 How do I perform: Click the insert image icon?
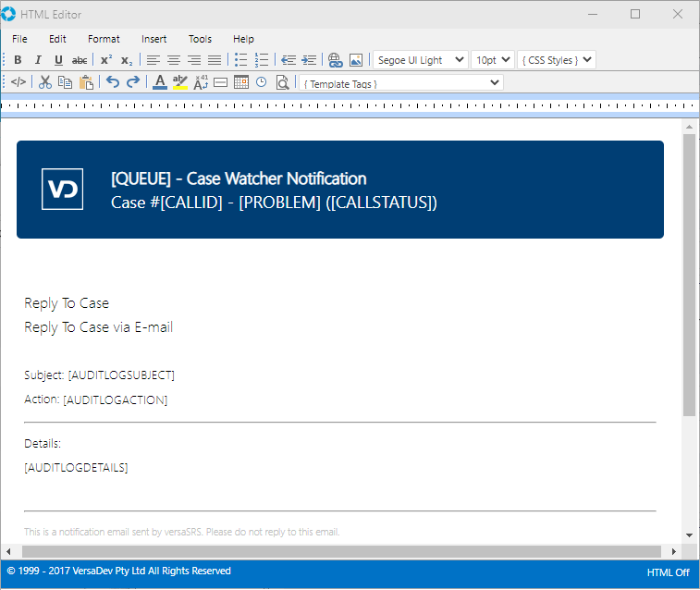click(355, 60)
